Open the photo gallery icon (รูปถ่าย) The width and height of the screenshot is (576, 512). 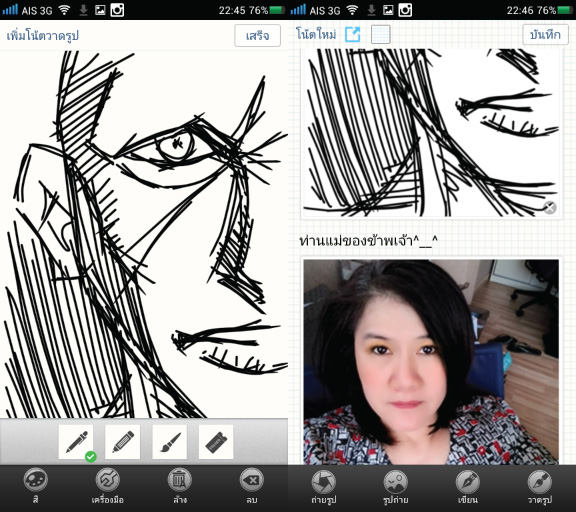pyautogui.click(x=396, y=486)
